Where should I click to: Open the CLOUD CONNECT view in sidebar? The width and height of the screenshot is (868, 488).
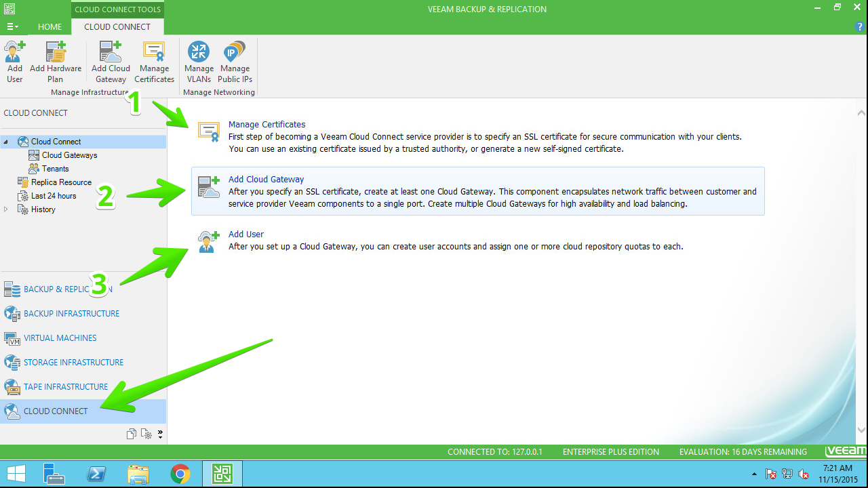click(83, 411)
